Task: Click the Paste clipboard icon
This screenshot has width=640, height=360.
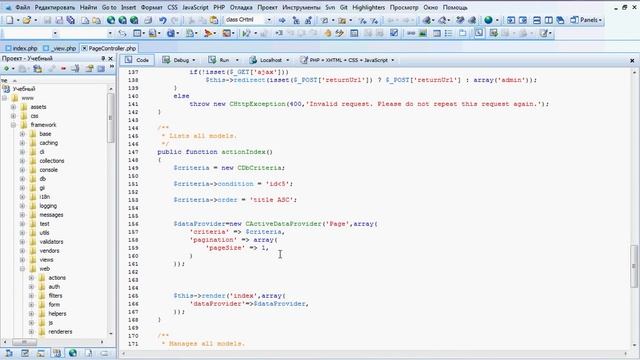Action: tap(213, 20)
